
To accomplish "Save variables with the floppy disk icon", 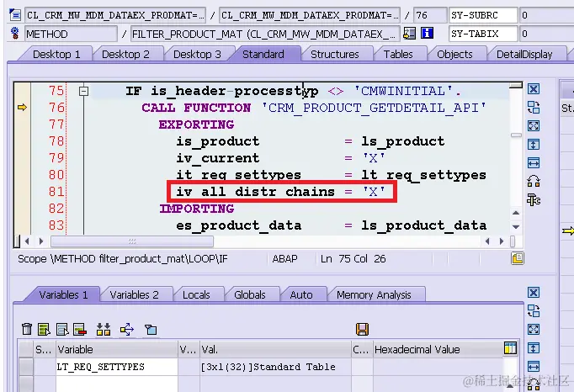I will point(362,329).
